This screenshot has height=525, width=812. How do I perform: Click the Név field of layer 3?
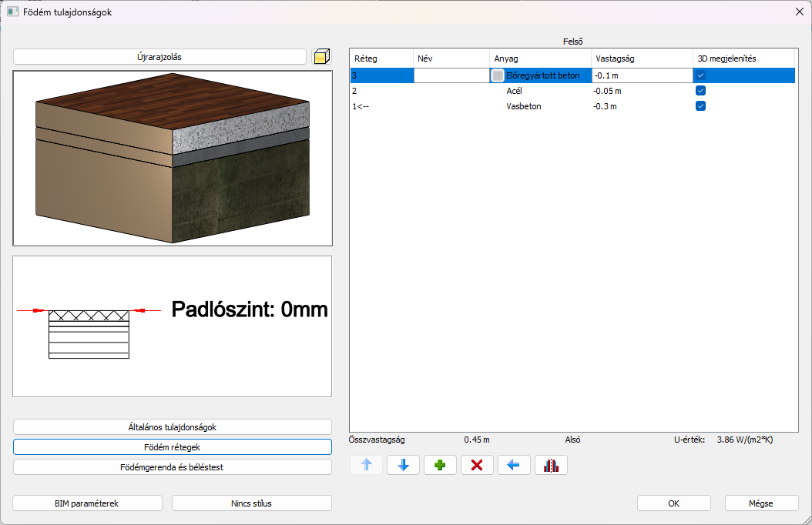coord(451,75)
